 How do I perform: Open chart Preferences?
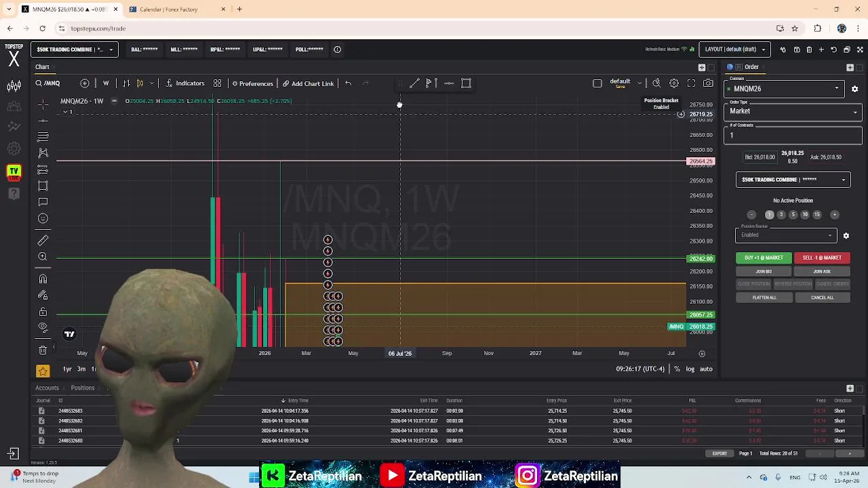(252, 83)
